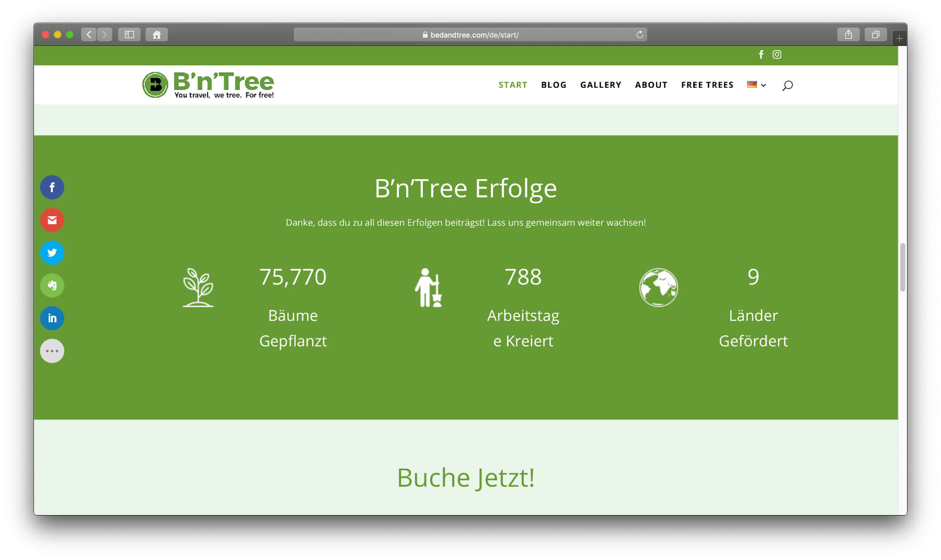Open the Instagram link in top bar

(777, 55)
